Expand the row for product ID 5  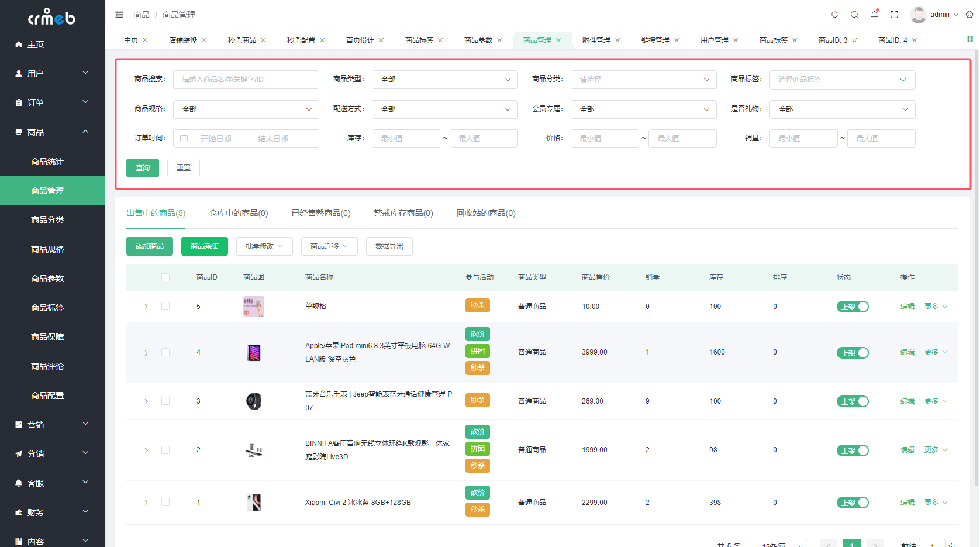click(146, 307)
